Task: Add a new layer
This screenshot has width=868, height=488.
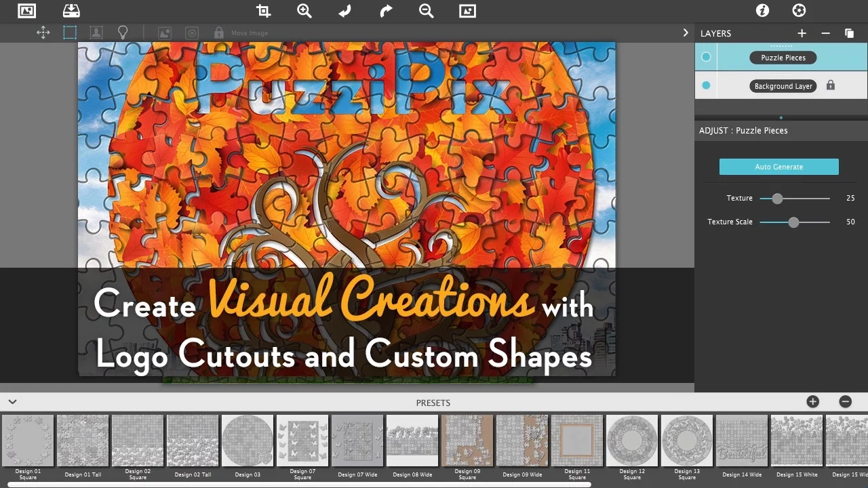Action: (802, 33)
